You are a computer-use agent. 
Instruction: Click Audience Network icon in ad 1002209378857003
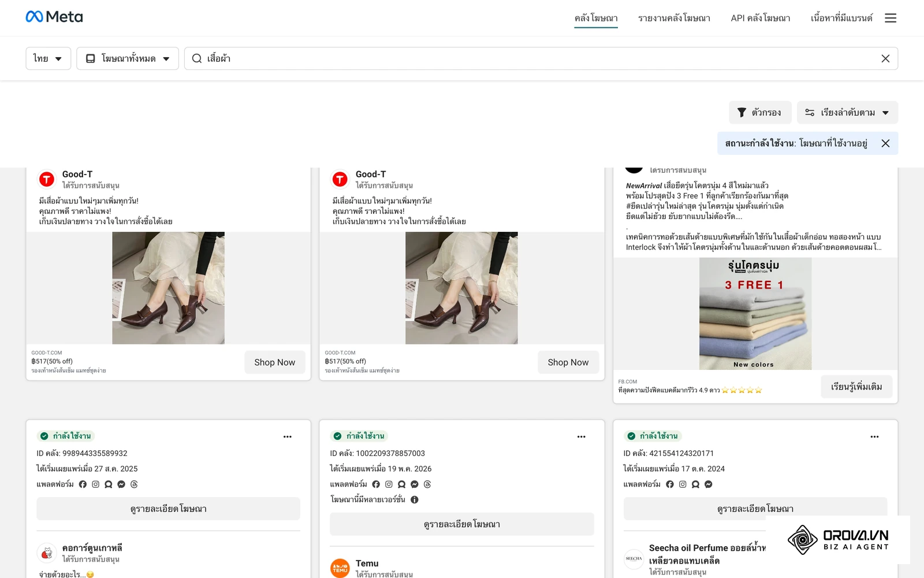tap(401, 484)
